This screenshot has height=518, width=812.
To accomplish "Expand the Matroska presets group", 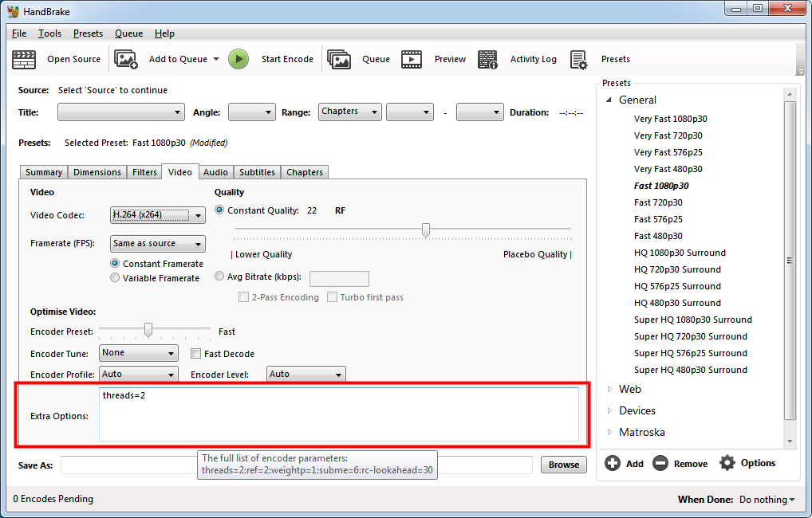I will click(609, 432).
